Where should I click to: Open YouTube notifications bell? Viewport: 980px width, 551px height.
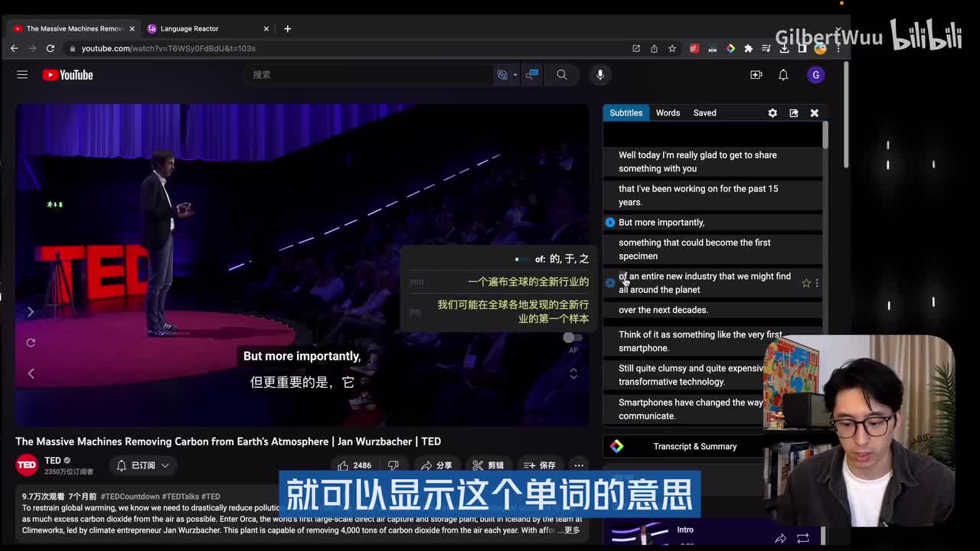783,74
